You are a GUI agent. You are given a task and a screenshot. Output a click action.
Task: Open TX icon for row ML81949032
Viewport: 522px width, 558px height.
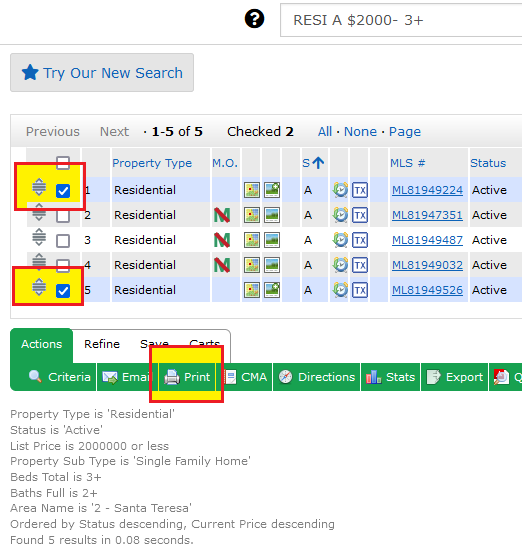(x=360, y=265)
